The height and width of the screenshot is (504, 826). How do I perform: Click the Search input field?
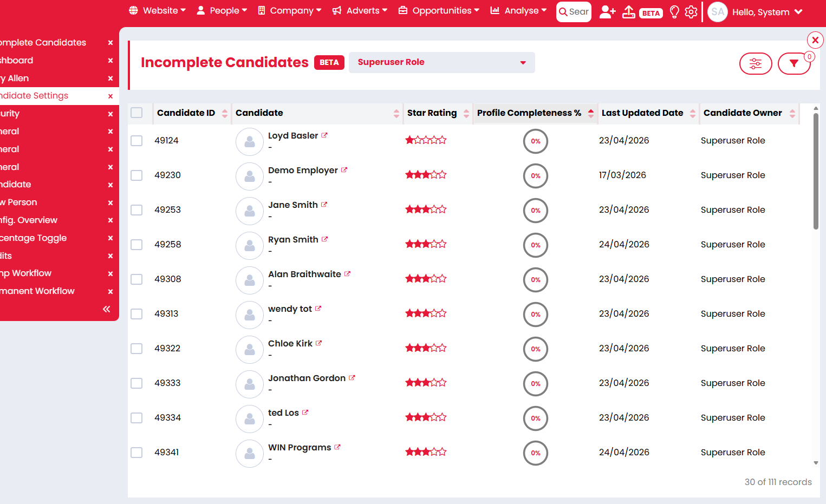coord(574,12)
